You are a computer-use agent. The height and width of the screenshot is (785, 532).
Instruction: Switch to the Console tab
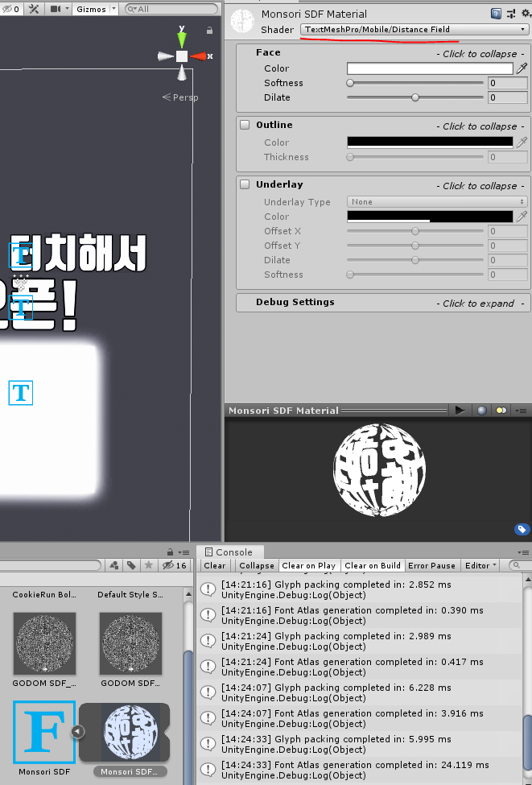[229, 552]
